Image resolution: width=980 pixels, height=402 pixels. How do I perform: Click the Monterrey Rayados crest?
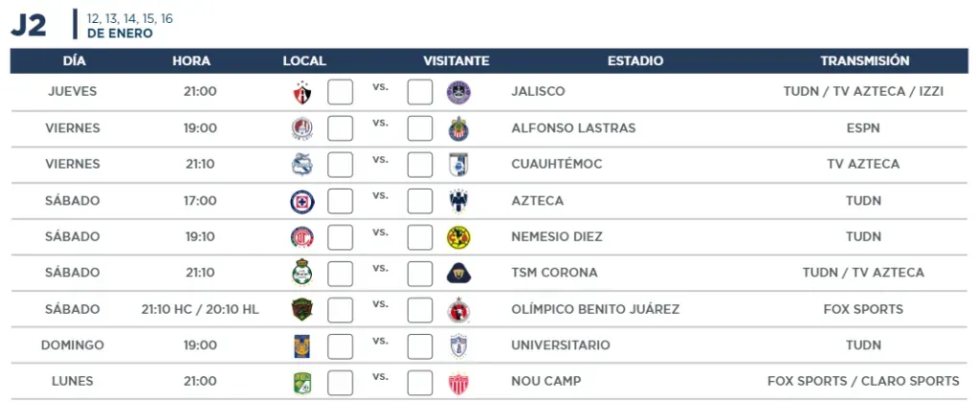point(458,201)
